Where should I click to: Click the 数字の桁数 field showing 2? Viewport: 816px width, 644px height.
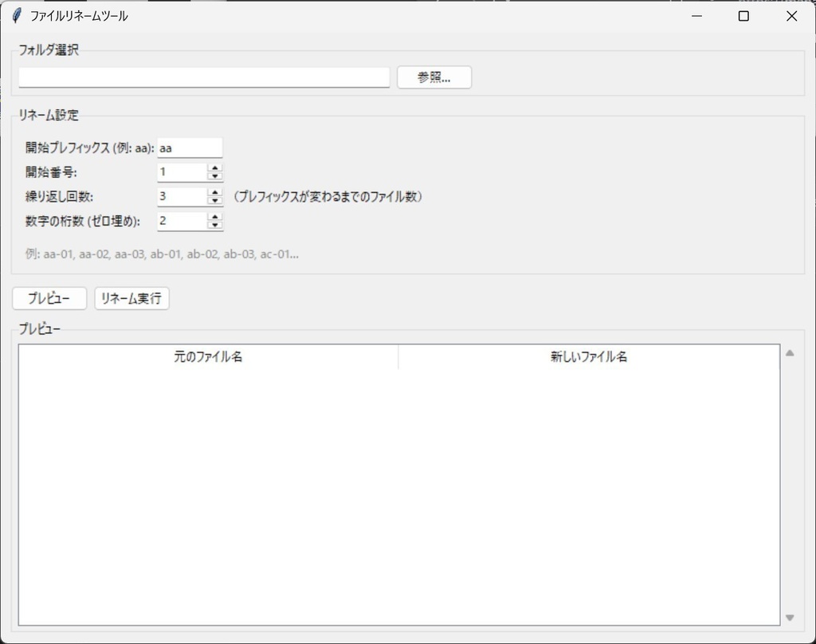pyautogui.click(x=179, y=221)
